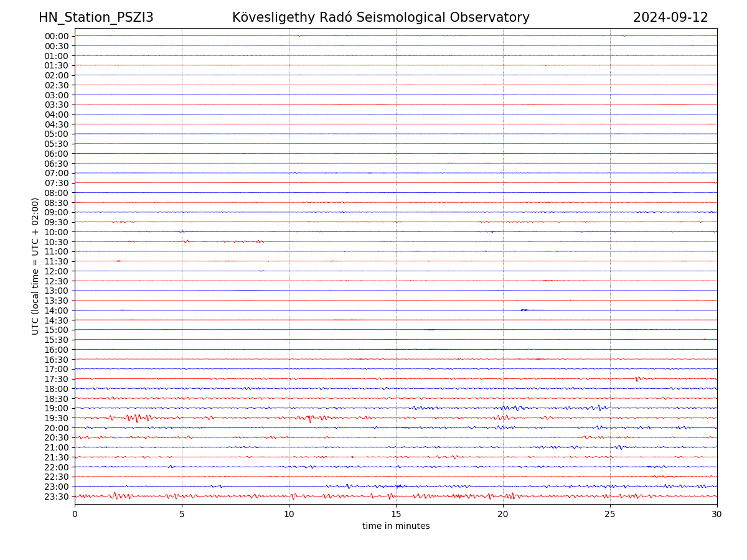Click the 10 minute tick label
This screenshot has height=560, width=747.
click(289, 514)
